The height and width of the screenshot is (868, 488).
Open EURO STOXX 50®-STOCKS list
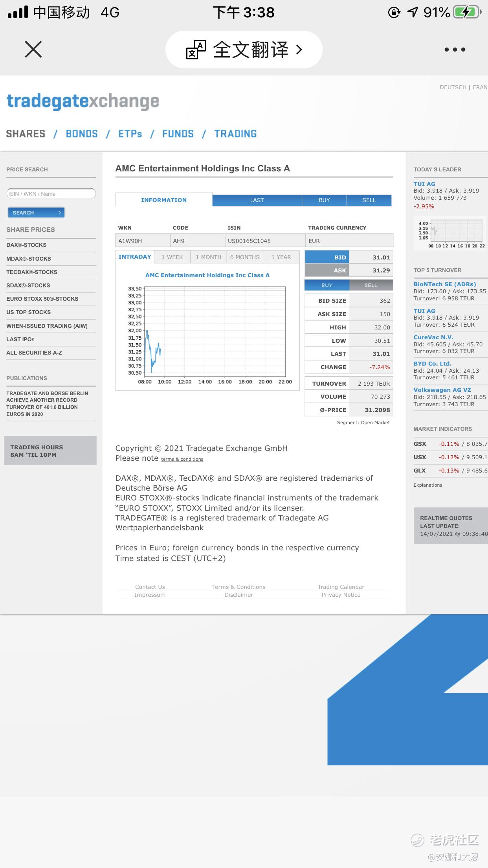coord(42,299)
